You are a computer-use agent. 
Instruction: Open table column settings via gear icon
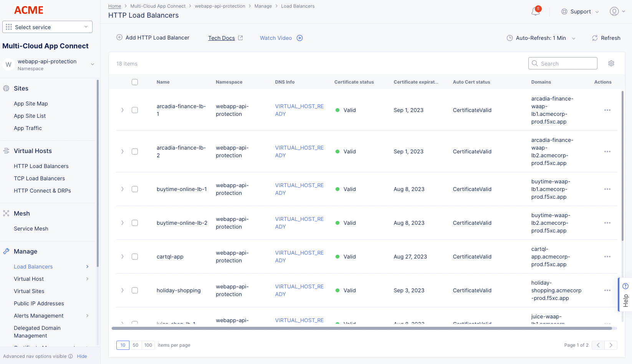point(611,63)
